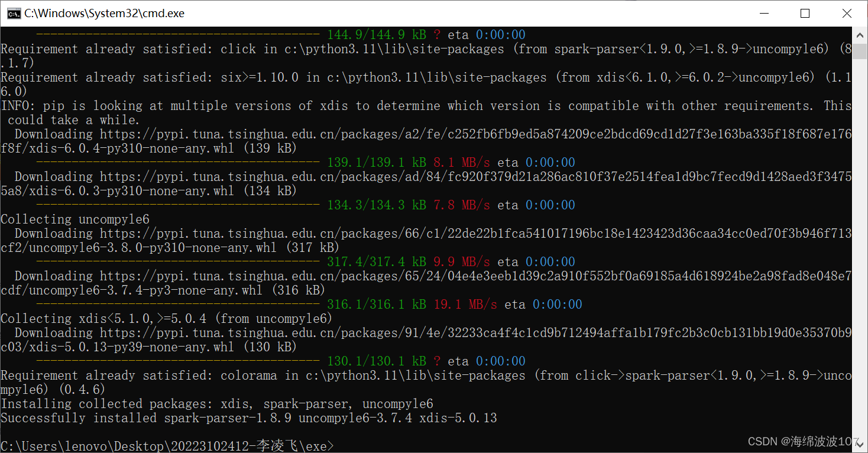The width and height of the screenshot is (868, 453).
Task: Click the 130.1/130.1 kB progress line
Action: 282,361
